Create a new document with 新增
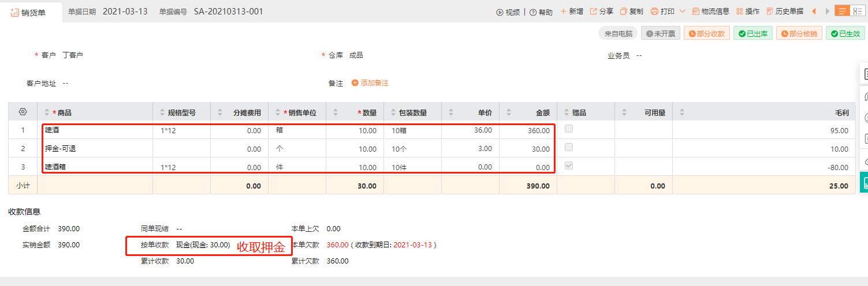 point(572,12)
